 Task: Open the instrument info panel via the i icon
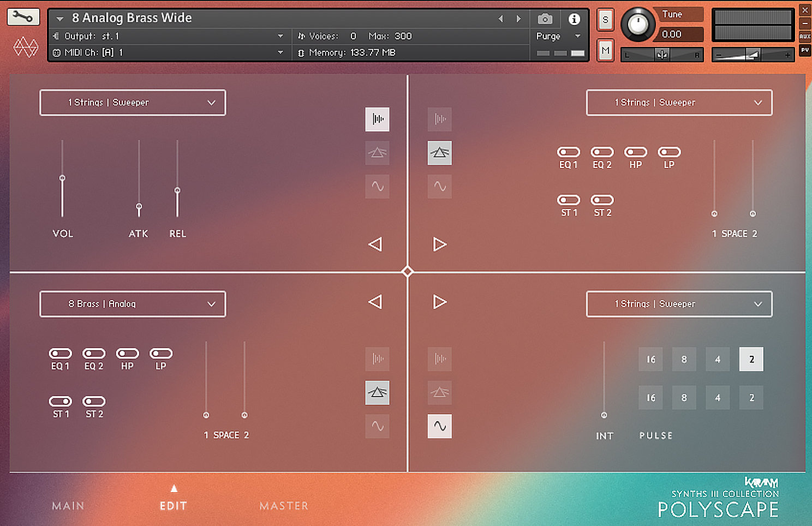(574, 19)
